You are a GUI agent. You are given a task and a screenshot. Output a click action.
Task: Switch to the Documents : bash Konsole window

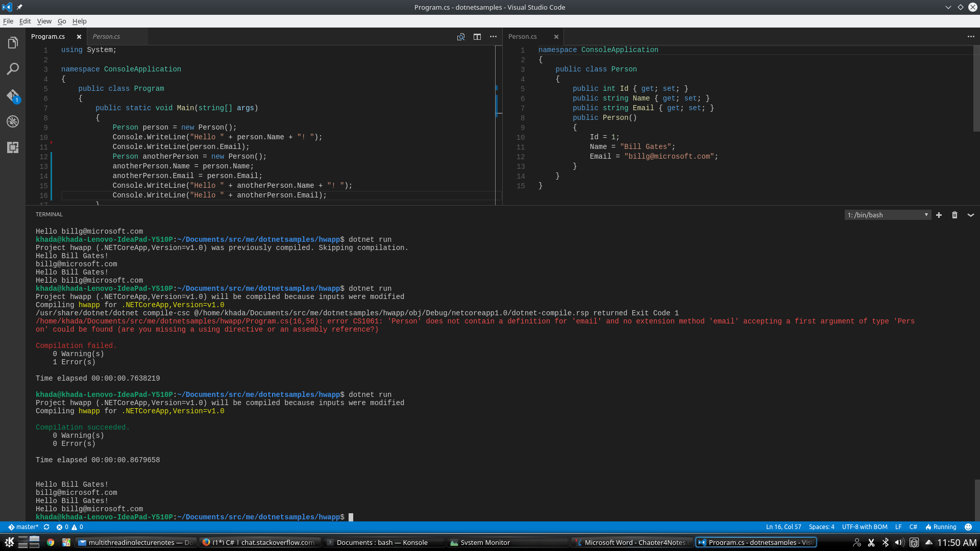[384, 542]
